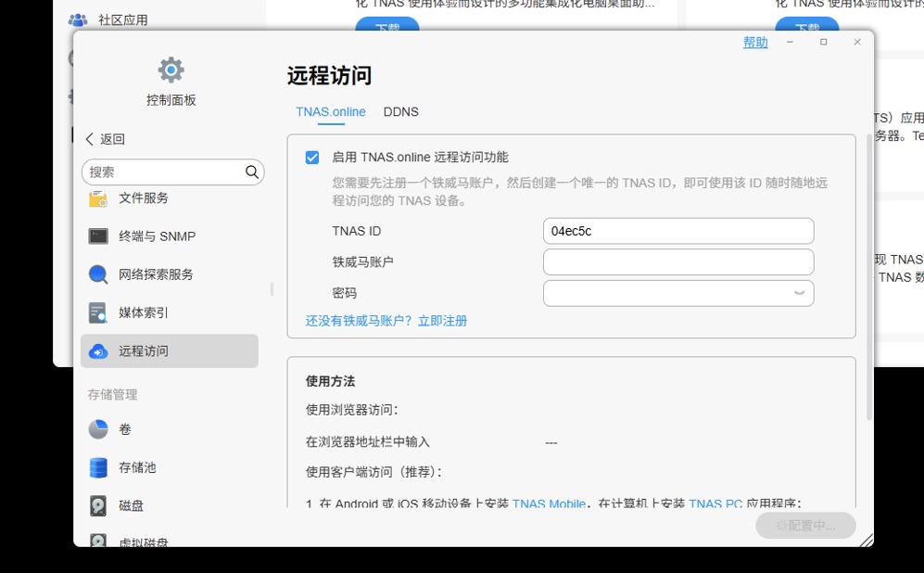
Task: Click the Control Panel gear icon
Action: 171,70
